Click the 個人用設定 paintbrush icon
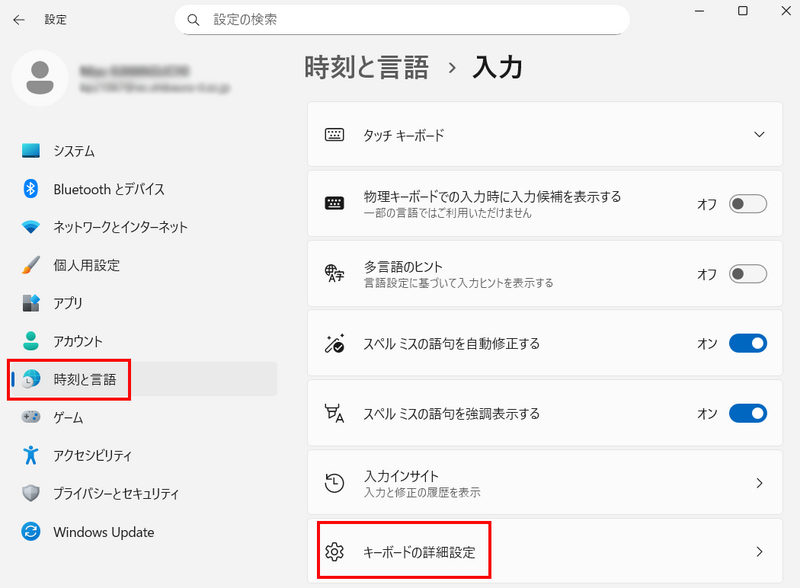Viewport: 800px width, 588px height. tap(31, 265)
